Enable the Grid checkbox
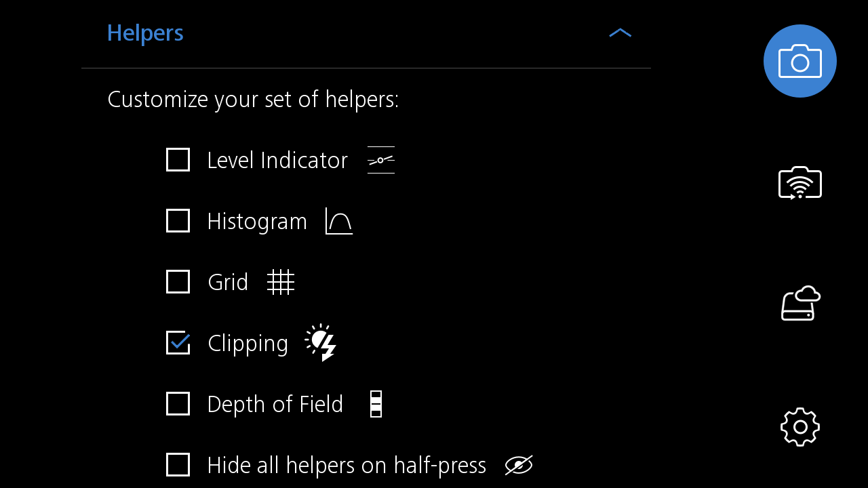868x488 pixels. (178, 282)
